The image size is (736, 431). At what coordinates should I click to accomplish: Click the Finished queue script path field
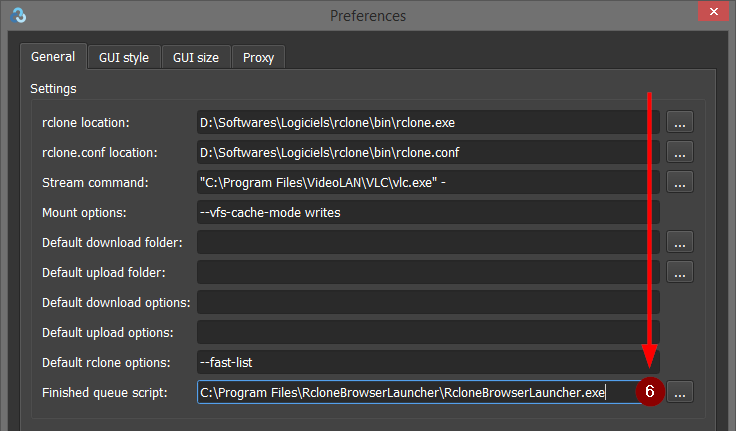(410, 393)
